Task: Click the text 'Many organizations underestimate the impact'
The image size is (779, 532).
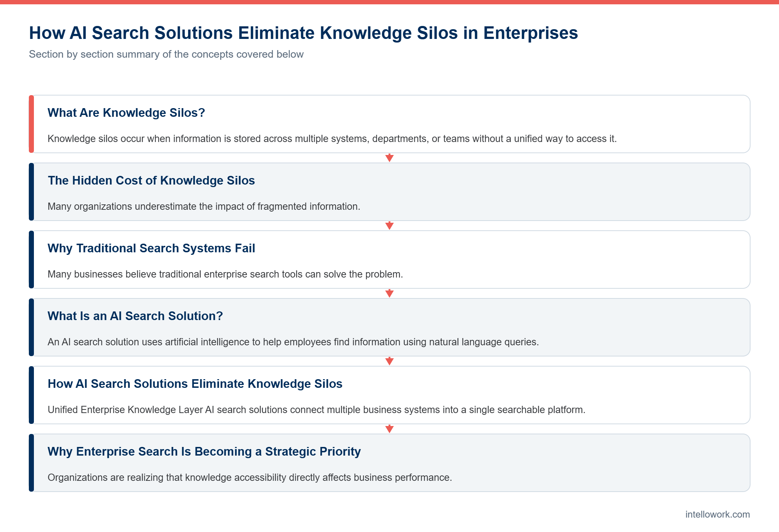Action: [x=204, y=207]
